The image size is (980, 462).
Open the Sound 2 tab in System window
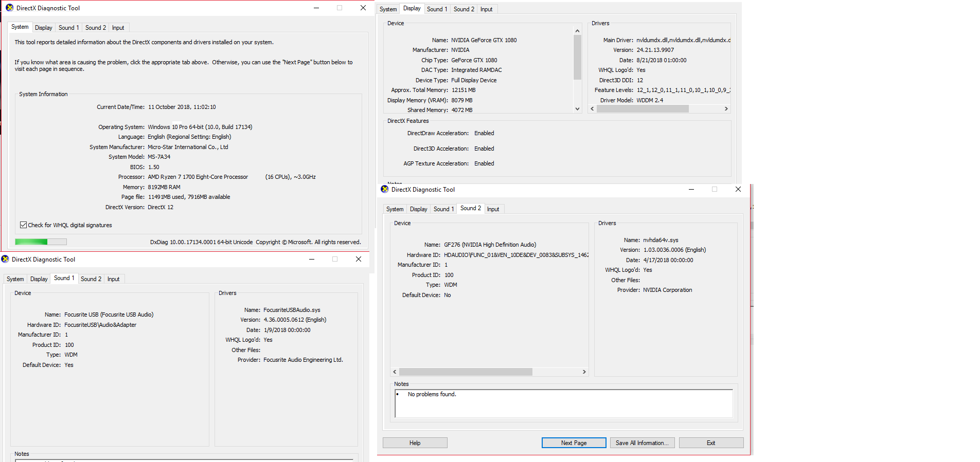pos(96,28)
